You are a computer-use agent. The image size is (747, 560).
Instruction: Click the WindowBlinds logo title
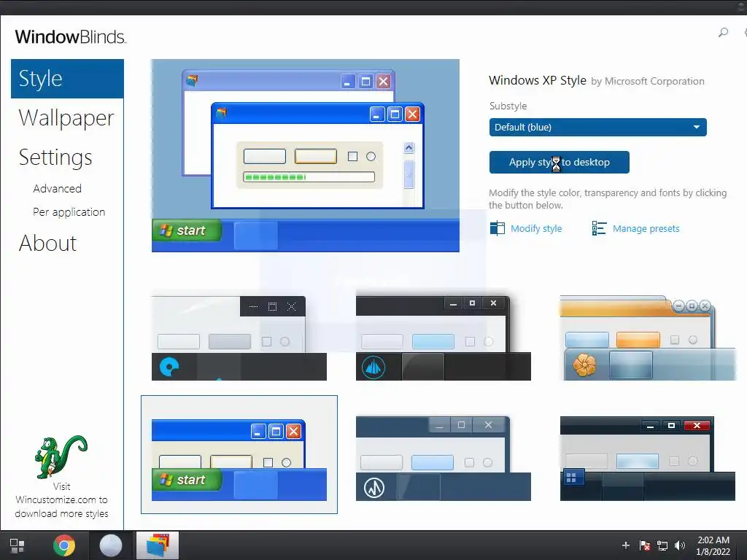coord(71,36)
